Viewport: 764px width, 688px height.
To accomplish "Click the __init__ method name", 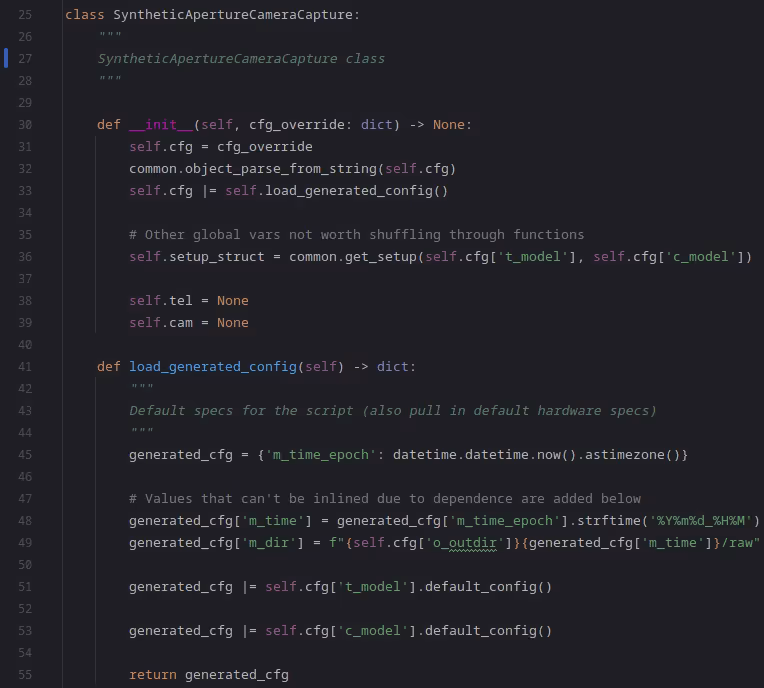I will click(161, 125).
